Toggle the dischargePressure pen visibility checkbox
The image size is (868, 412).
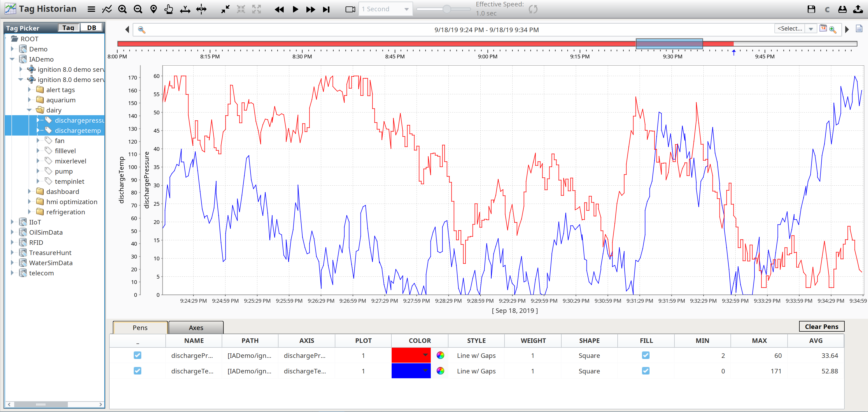coord(138,355)
